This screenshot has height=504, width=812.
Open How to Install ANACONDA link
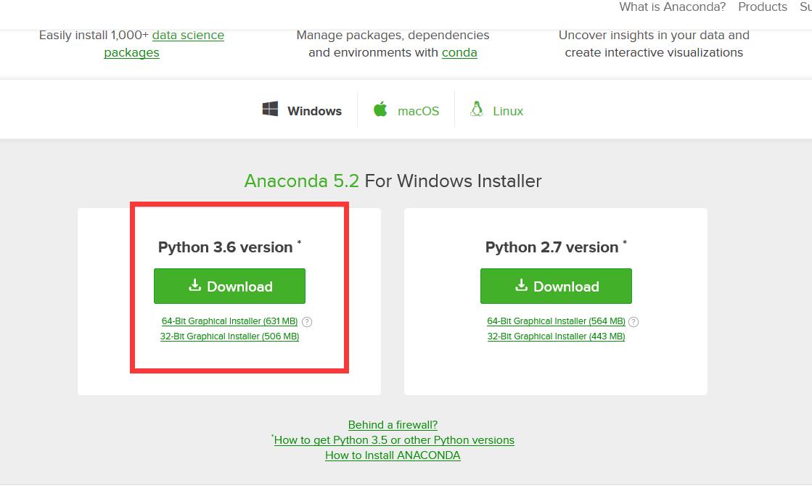click(x=393, y=455)
